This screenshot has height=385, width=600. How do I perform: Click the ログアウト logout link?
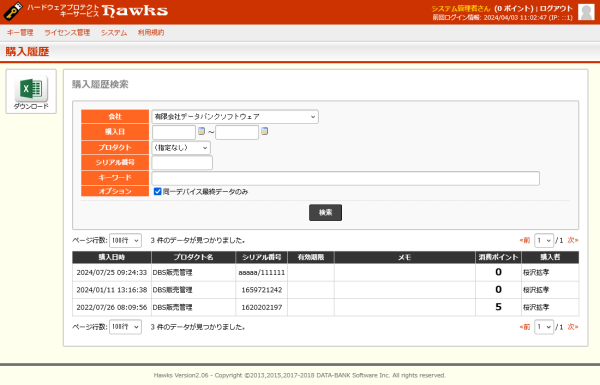pyautogui.click(x=556, y=8)
